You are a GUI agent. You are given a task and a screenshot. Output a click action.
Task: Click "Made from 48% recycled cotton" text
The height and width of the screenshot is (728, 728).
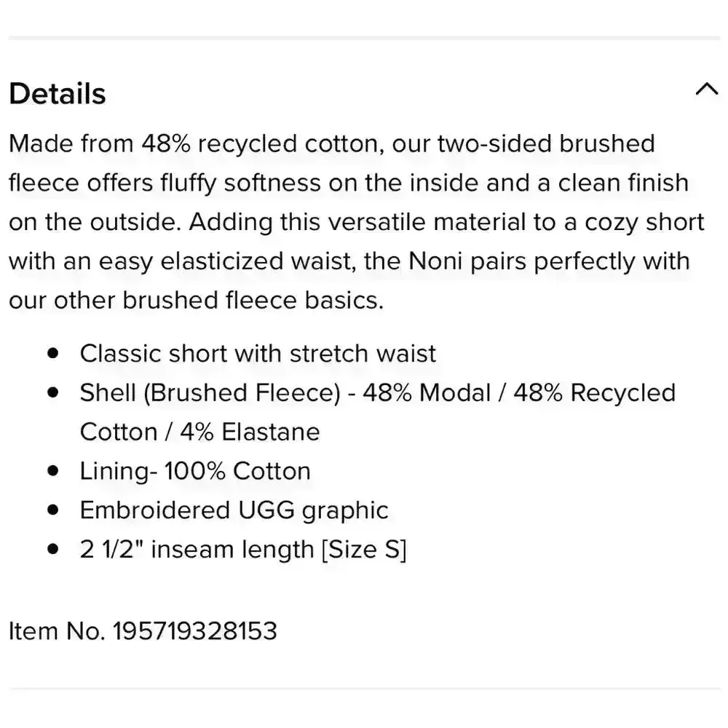pos(195,143)
